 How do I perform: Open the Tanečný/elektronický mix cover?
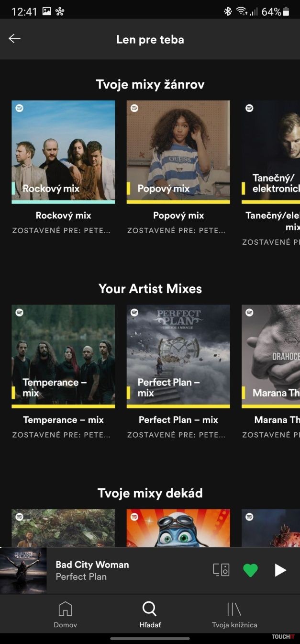(271, 152)
